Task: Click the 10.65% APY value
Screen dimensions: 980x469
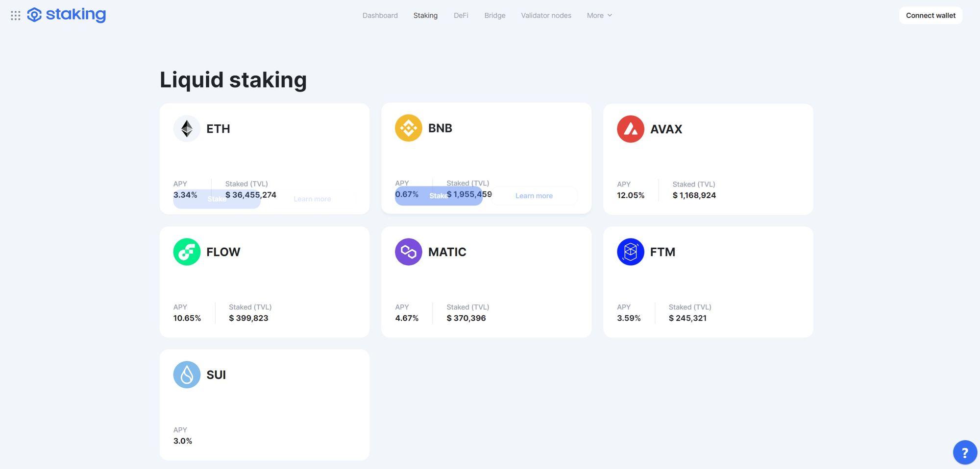Action: point(187,318)
